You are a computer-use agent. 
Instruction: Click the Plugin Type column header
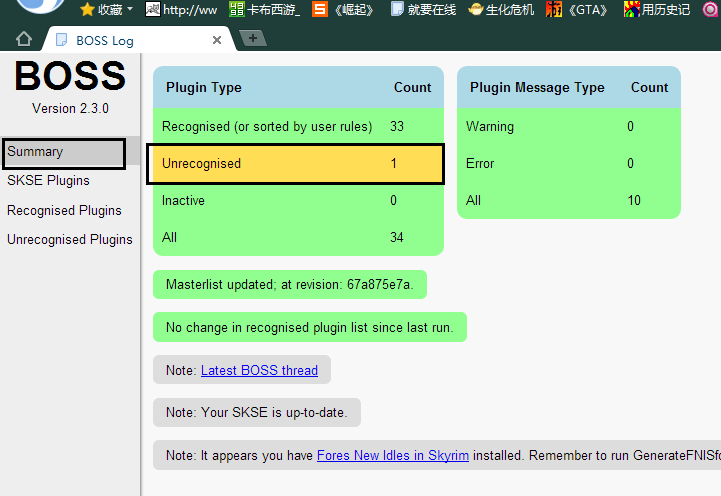204,87
